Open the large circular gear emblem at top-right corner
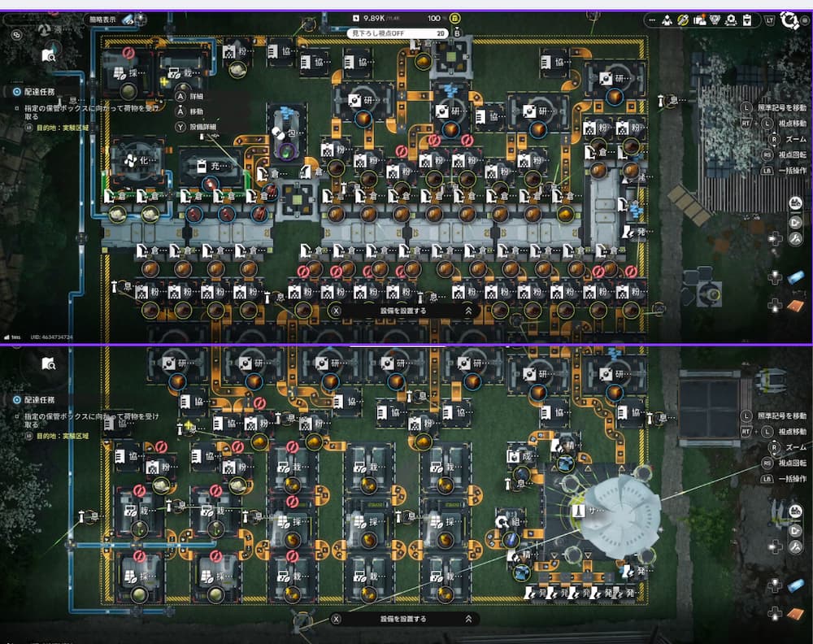This screenshot has width=813, height=644. click(x=789, y=21)
